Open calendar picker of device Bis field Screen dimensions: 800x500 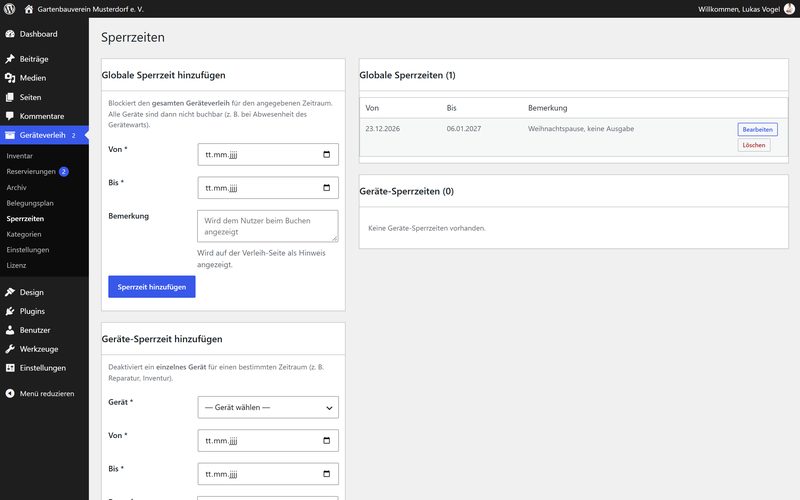pyautogui.click(x=327, y=474)
